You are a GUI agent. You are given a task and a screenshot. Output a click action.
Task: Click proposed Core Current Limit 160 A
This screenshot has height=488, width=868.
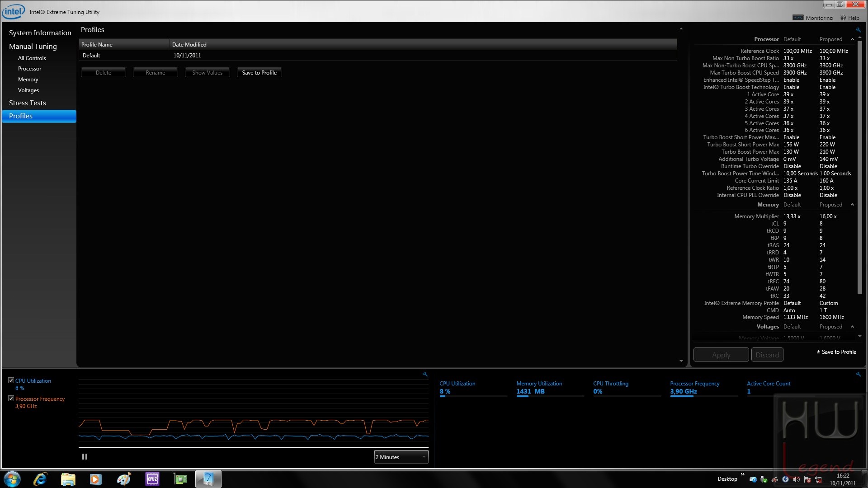coord(826,181)
